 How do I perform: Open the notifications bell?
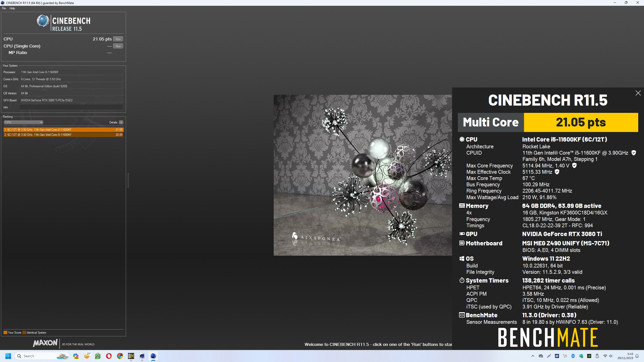(x=637, y=356)
